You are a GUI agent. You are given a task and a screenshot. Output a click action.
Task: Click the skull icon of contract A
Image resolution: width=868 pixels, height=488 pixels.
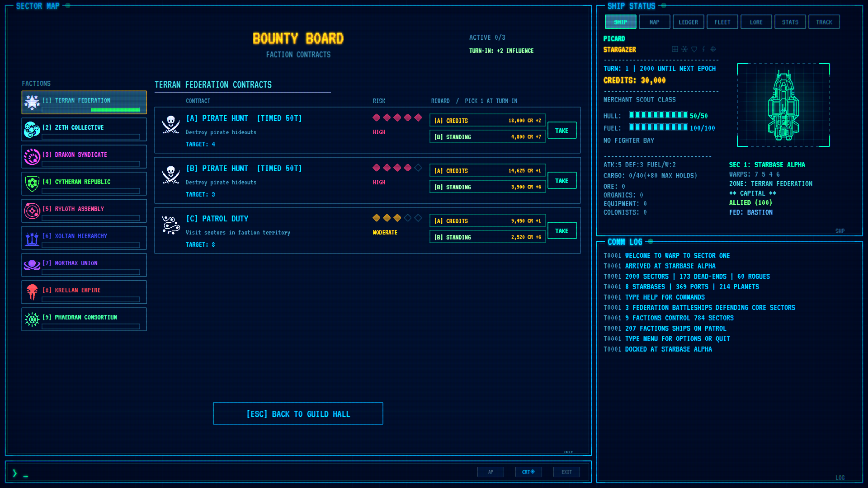[x=171, y=125]
